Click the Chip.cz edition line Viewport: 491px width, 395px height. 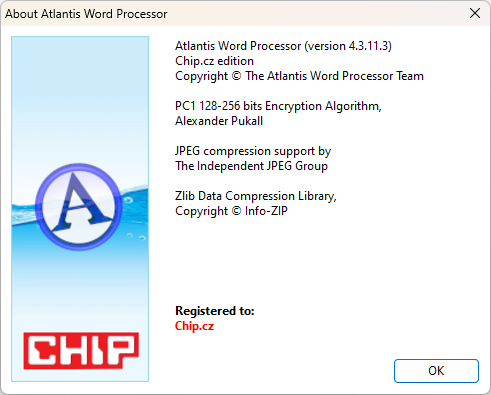(214, 61)
